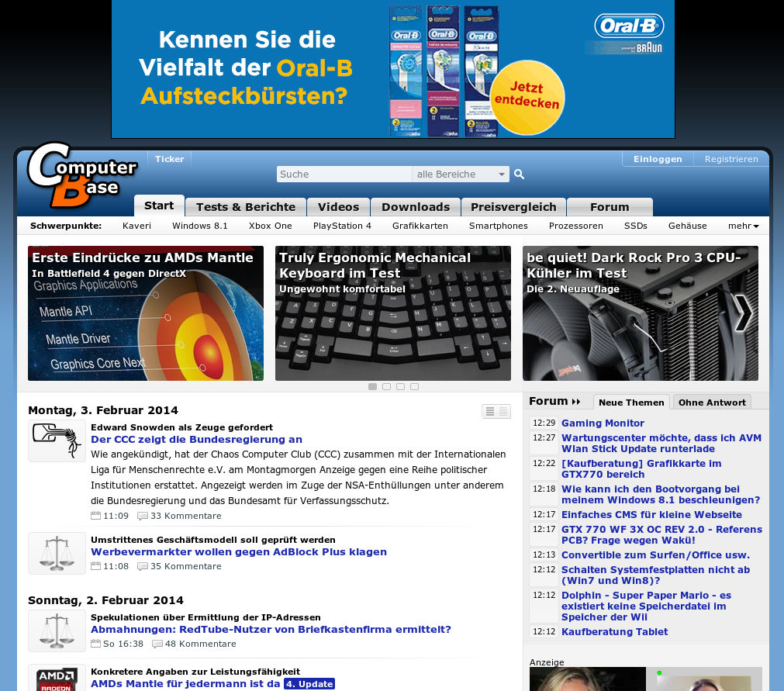Click the Jetzt entdecken yellow badge
Screen dimensions: 784x691
[x=527, y=96]
